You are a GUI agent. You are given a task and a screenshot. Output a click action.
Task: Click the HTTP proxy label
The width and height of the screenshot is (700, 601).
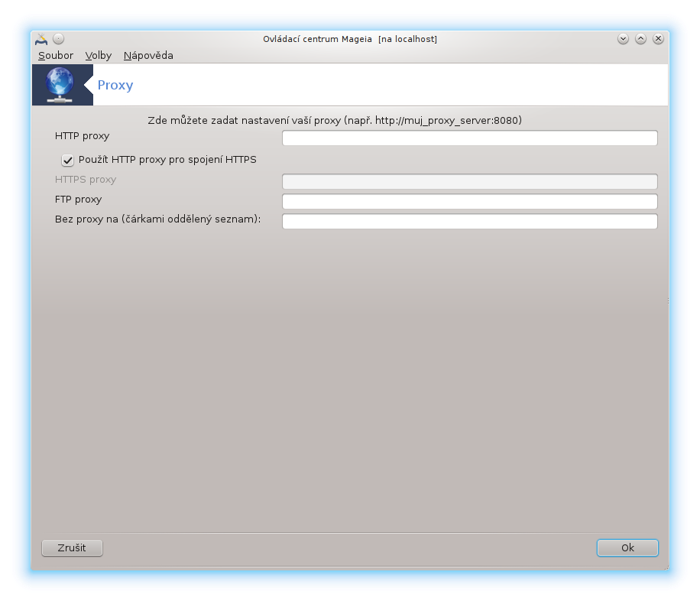pos(82,136)
